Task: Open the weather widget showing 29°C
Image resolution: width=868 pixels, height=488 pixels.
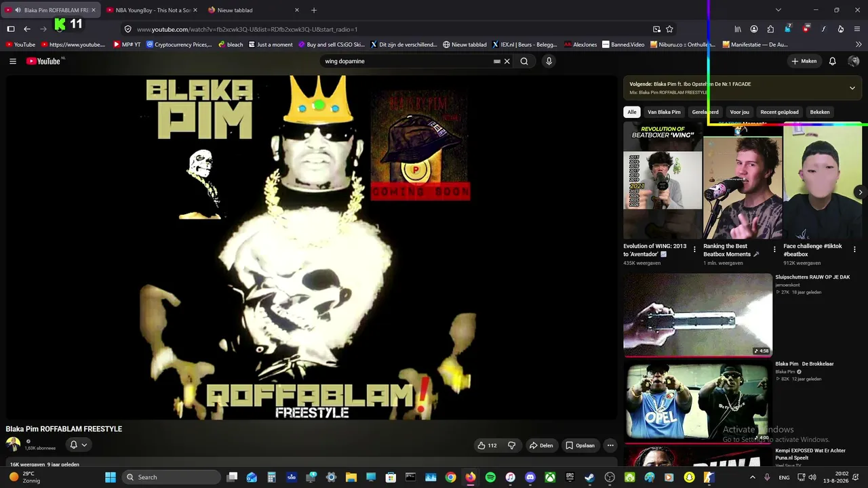Action: click(x=24, y=477)
